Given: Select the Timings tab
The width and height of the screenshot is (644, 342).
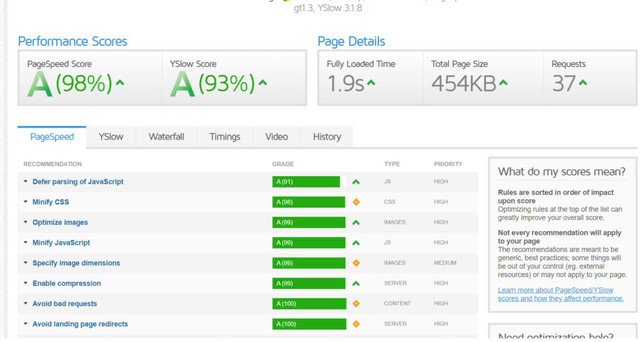Looking at the screenshot, I should 225,136.
